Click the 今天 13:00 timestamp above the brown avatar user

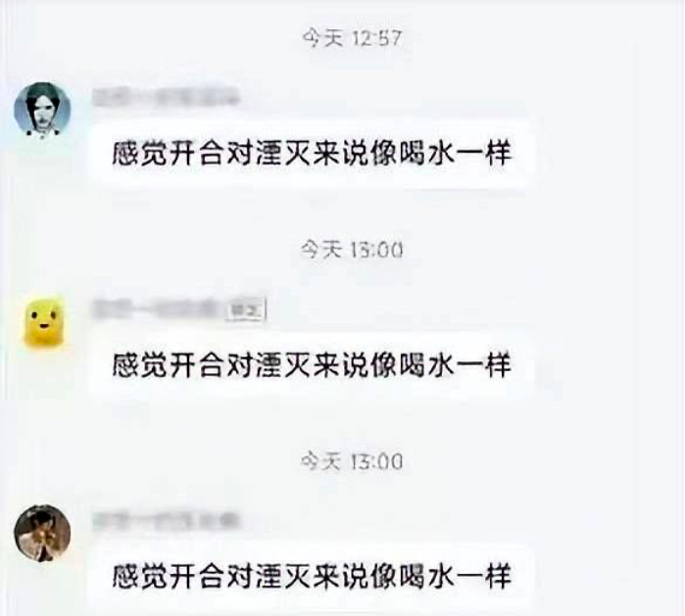tap(352, 461)
